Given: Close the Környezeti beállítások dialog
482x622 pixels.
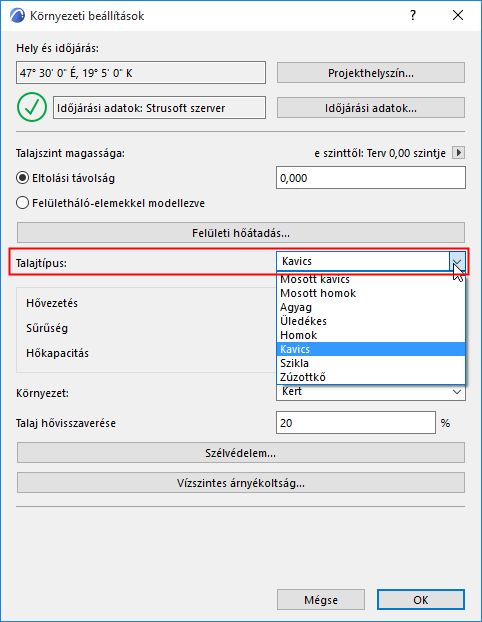Looking at the screenshot, I should pyautogui.click(x=458, y=15).
